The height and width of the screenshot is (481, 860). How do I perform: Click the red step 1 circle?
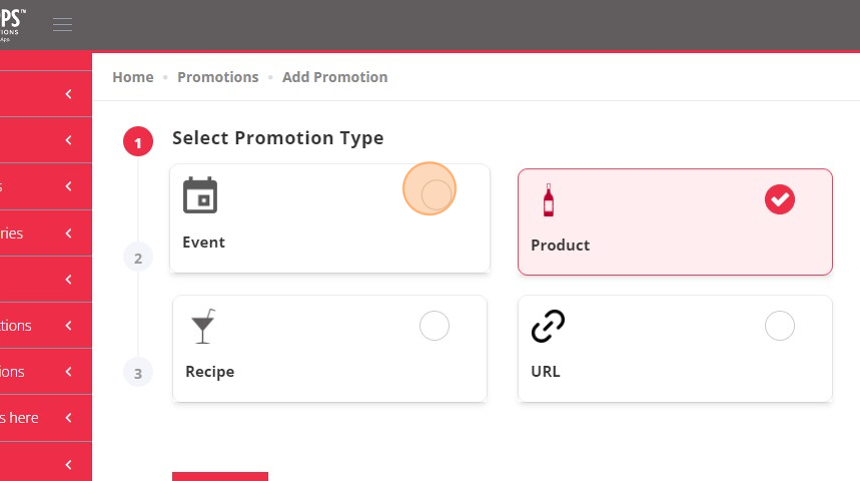tap(138, 142)
